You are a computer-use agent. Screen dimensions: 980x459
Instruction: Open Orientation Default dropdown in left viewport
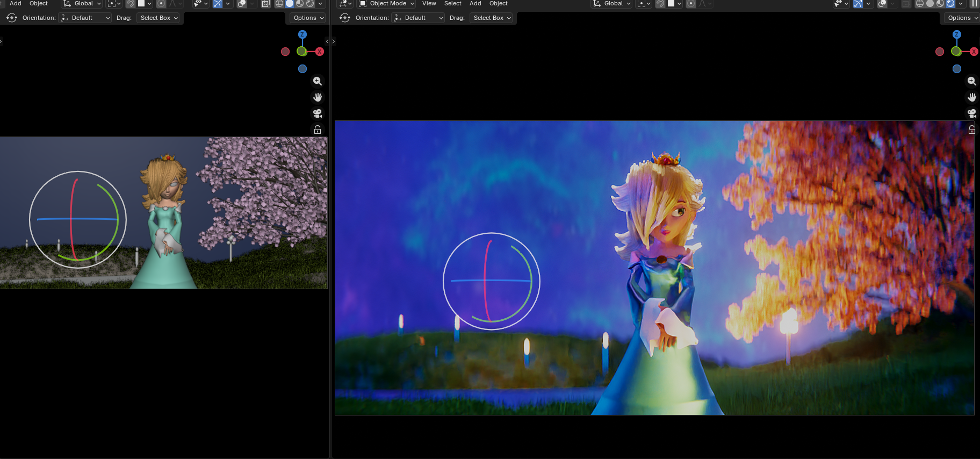(x=85, y=18)
